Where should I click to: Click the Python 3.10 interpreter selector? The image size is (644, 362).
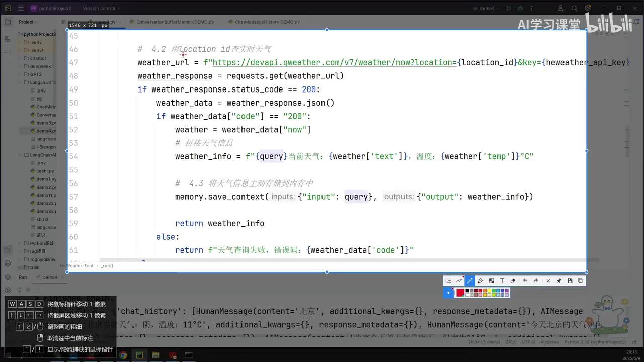coord(596,342)
